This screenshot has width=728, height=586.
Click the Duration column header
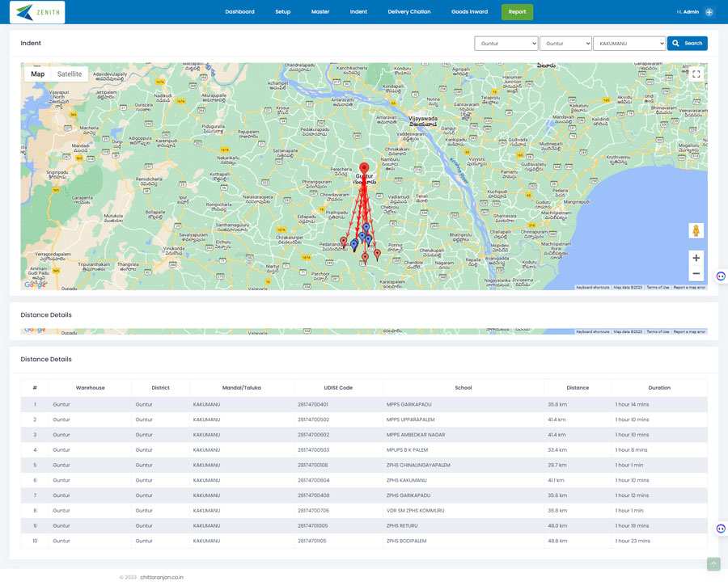[x=659, y=388]
